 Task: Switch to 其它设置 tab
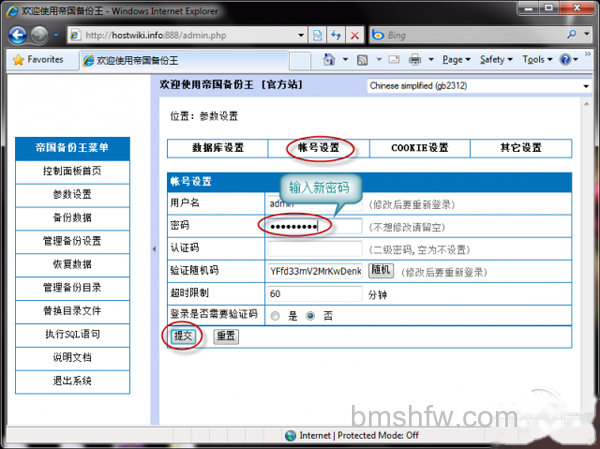tap(521, 148)
